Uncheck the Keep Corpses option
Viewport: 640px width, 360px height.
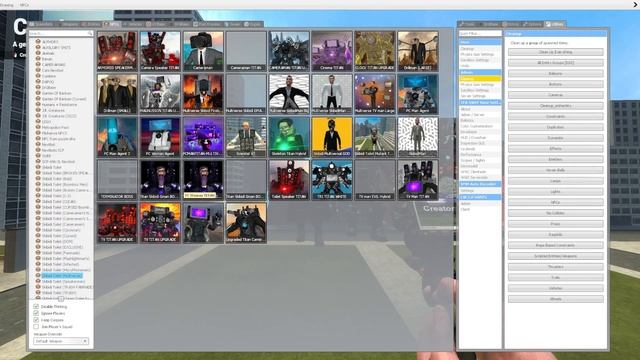(36, 320)
